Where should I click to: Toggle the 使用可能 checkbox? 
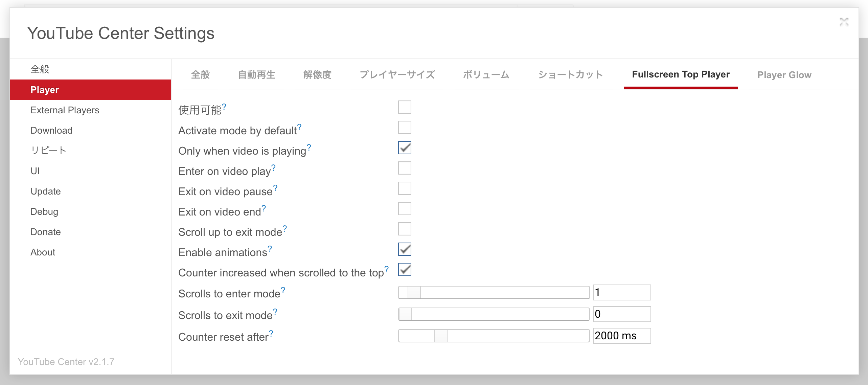tap(405, 107)
